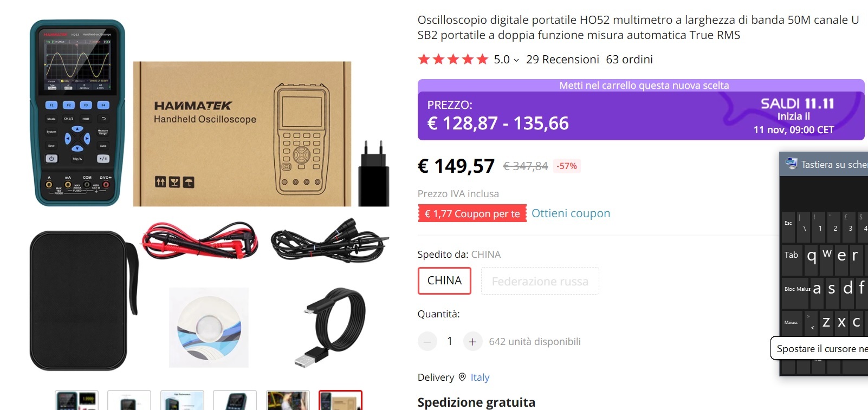
Task: Select the fifth thumbnail in the gallery
Action: tap(288, 400)
